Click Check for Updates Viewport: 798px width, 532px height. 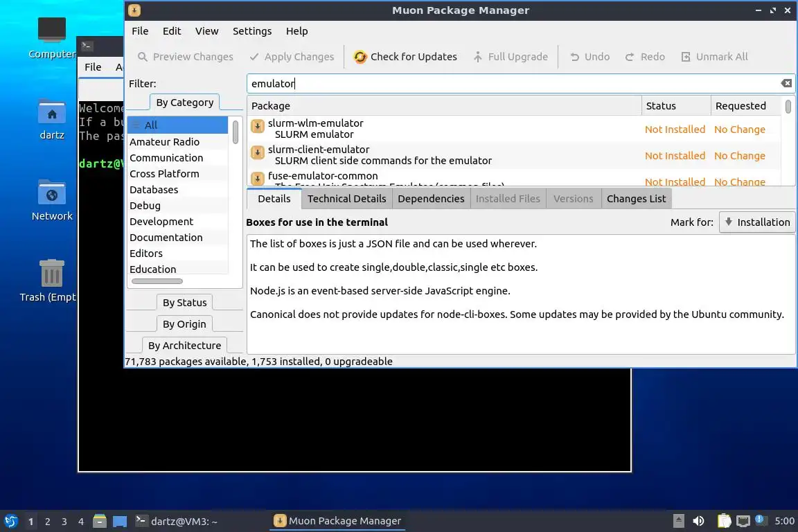406,57
